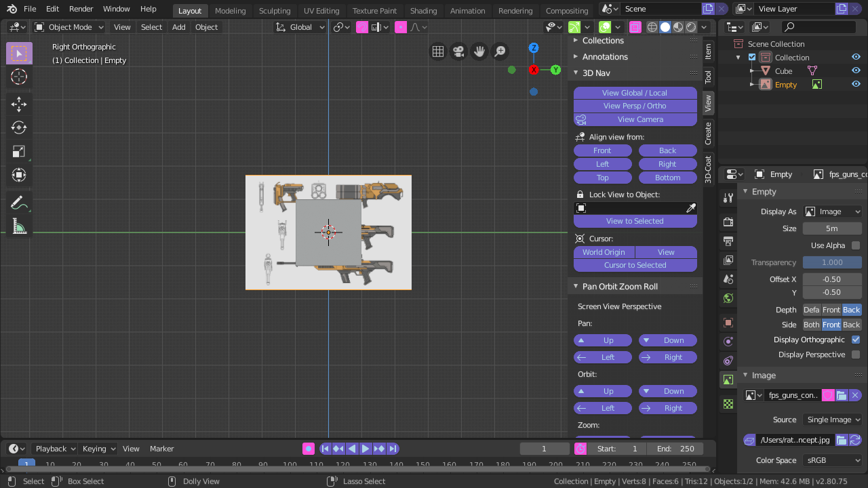This screenshot has height=488, width=868.
Task: Open Object properties tab
Action: 728,323
